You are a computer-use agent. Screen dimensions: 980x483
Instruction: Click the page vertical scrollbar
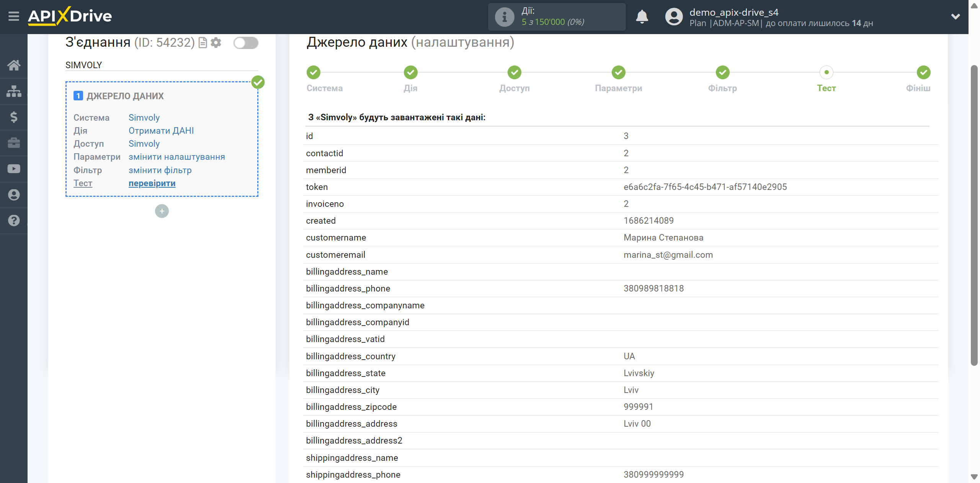tap(974, 215)
